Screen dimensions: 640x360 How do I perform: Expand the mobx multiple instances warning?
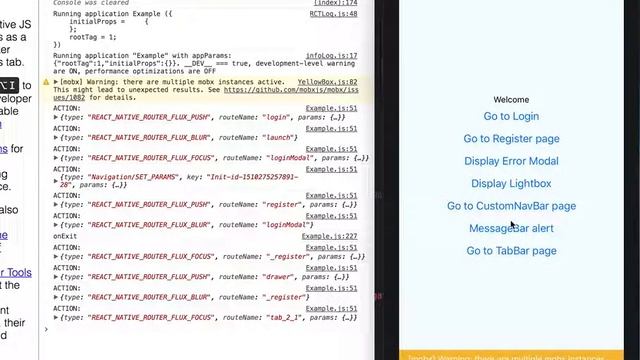pyautogui.click(x=56, y=82)
